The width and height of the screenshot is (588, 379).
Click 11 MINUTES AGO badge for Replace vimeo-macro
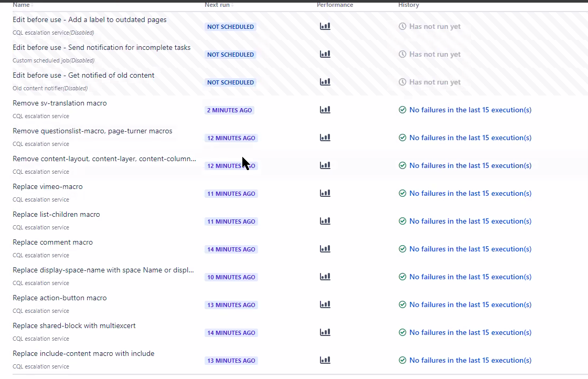coord(231,193)
